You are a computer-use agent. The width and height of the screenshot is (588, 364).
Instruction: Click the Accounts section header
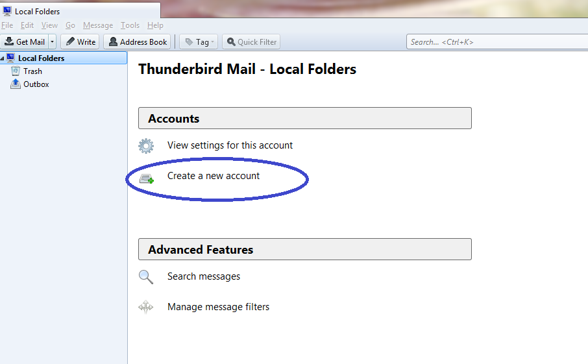(305, 118)
